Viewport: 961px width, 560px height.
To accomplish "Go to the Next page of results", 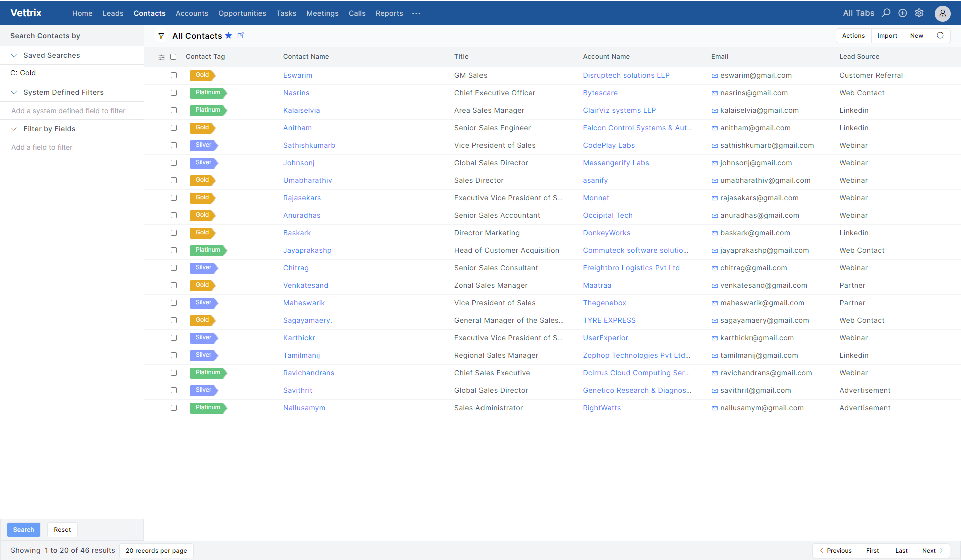I will (x=932, y=550).
